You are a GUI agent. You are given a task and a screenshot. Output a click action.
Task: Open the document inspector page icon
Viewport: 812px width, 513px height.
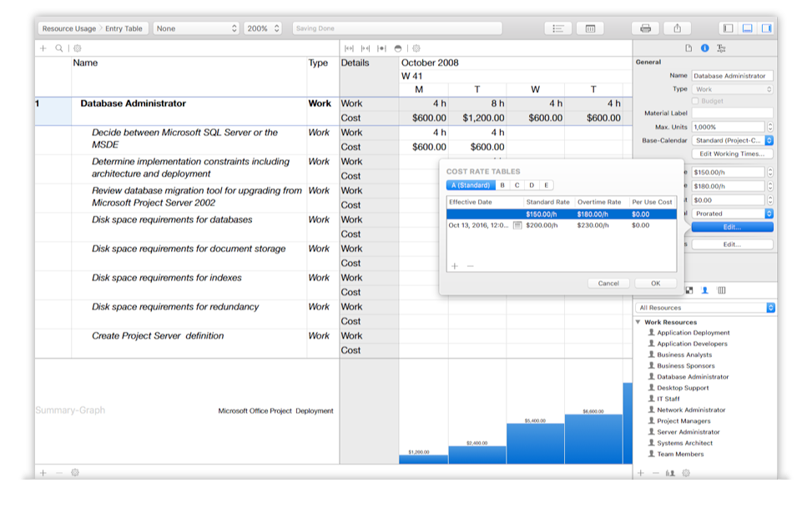[688, 48]
